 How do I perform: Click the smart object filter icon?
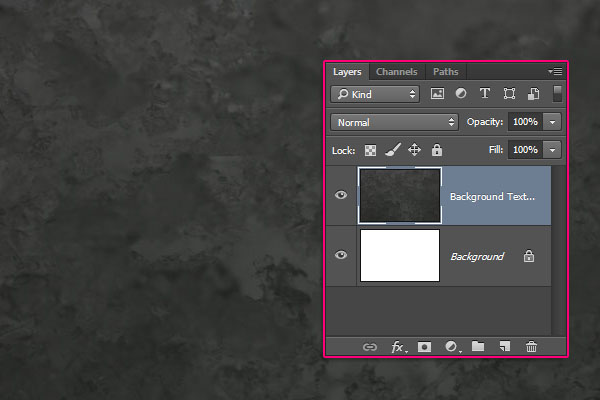534,94
